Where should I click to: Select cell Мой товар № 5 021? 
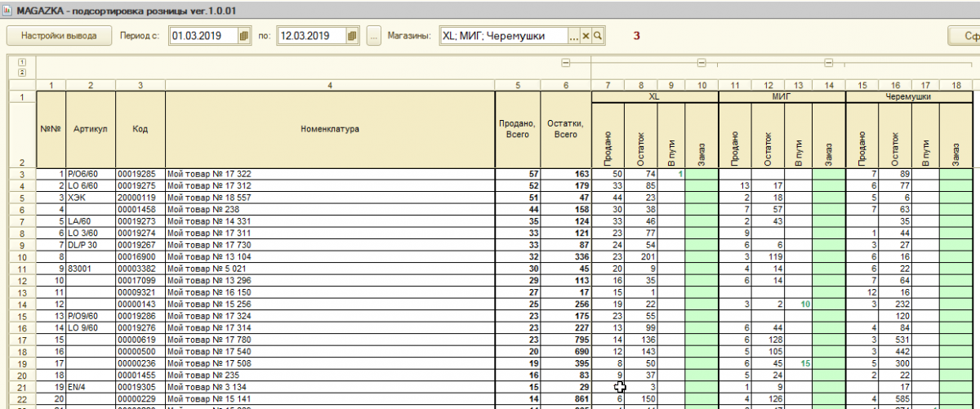tap(330, 268)
